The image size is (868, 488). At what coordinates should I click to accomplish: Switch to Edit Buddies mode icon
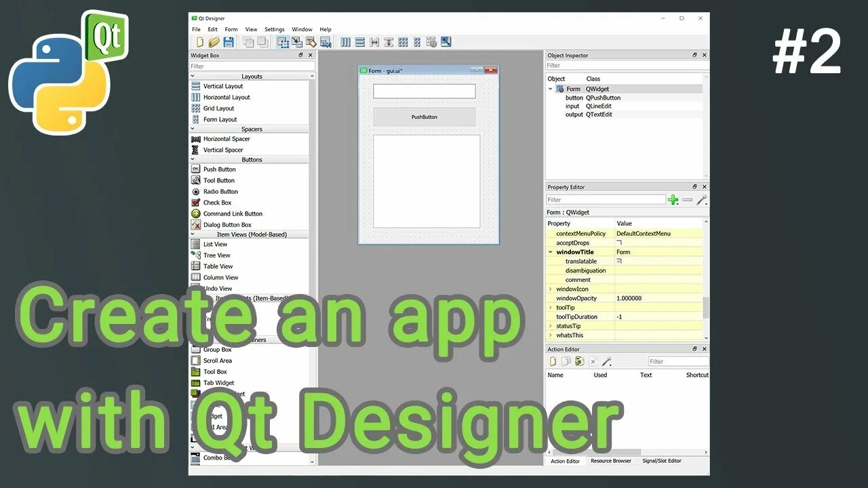pos(311,42)
